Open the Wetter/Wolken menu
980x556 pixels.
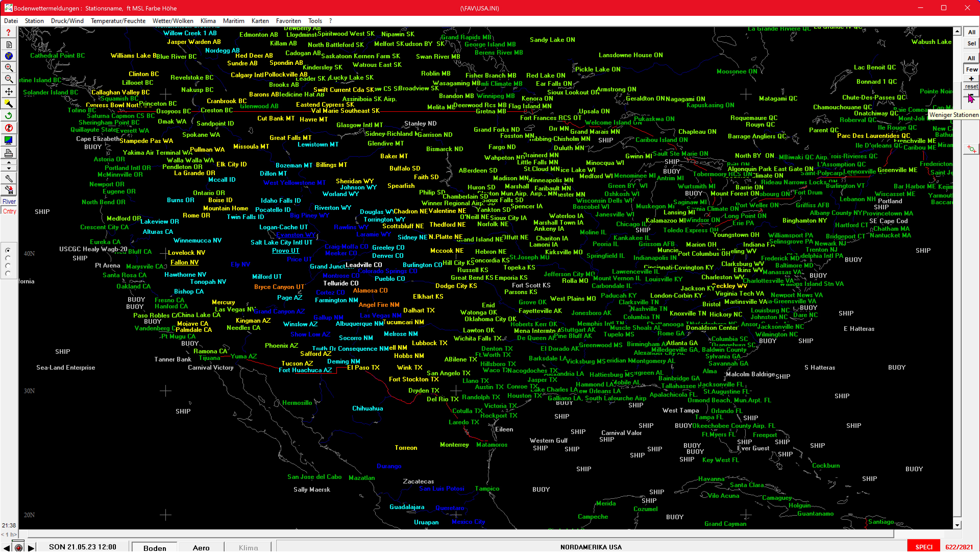[x=173, y=21]
